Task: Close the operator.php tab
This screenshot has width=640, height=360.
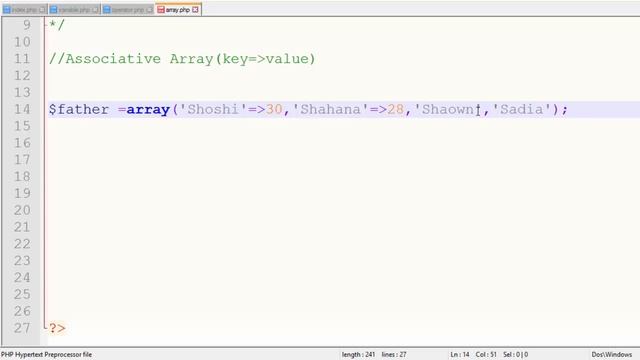Action: 149,10
